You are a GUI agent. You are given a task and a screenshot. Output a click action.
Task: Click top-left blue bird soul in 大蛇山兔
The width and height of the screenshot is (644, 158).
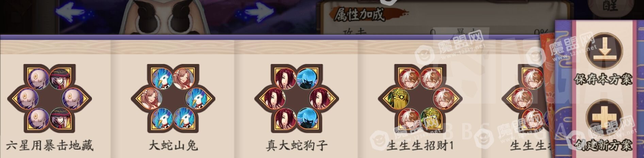(161, 78)
